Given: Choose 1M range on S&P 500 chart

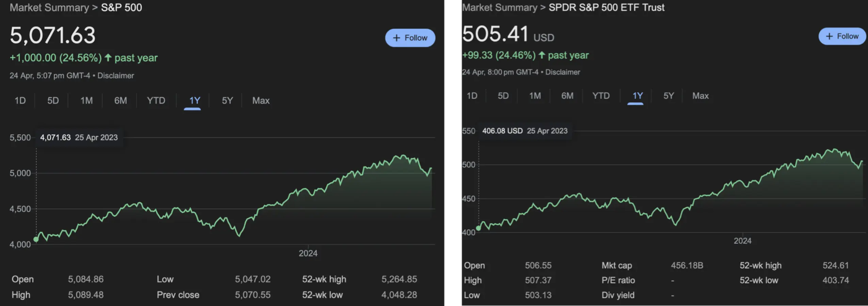Looking at the screenshot, I should 86,101.
